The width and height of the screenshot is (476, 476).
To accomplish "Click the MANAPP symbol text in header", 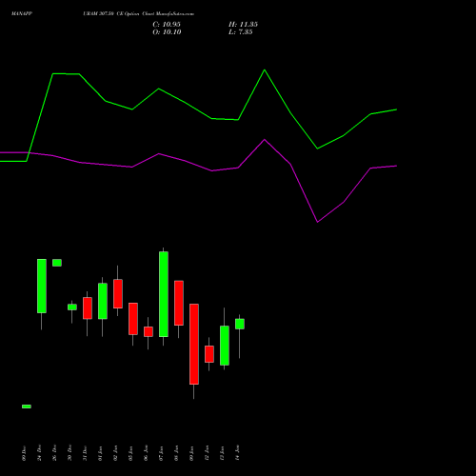I will pos(22,14).
